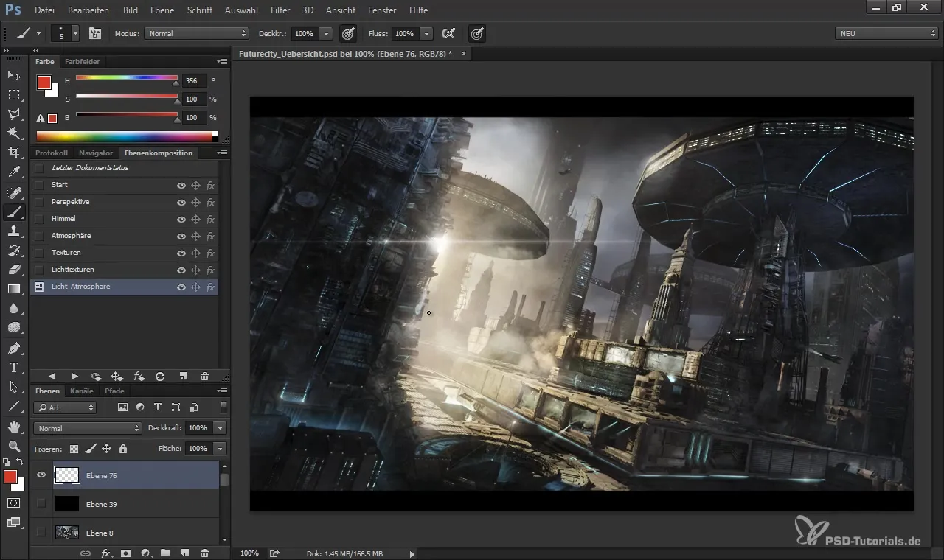The image size is (944, 560).
Task: Open the Datei menu
Action: 44,10
